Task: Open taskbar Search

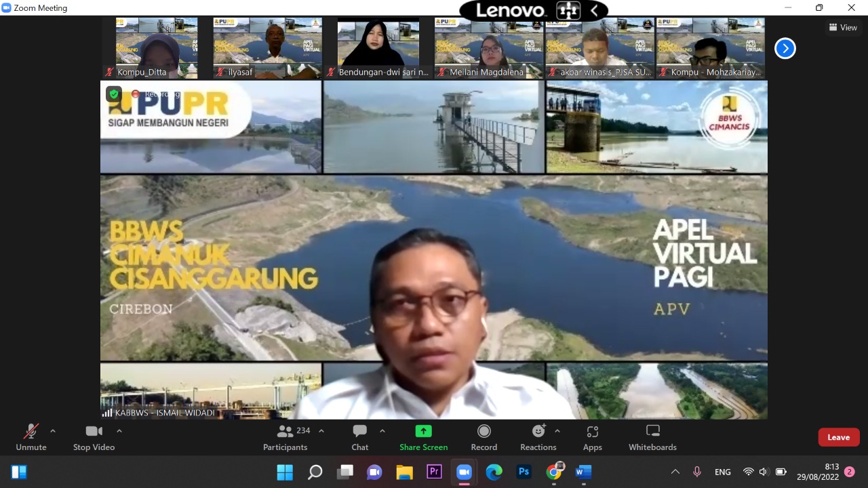Action: [x=315, y=472]
